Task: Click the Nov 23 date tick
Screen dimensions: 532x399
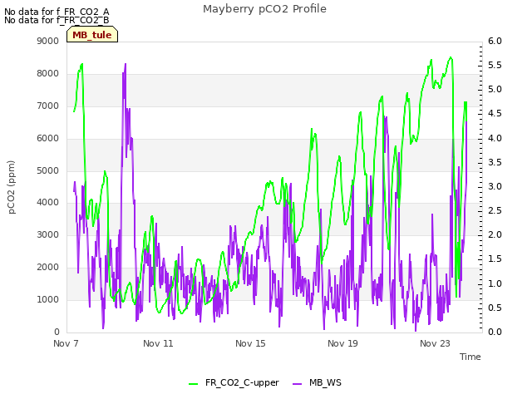Action: tap(435, 343)
